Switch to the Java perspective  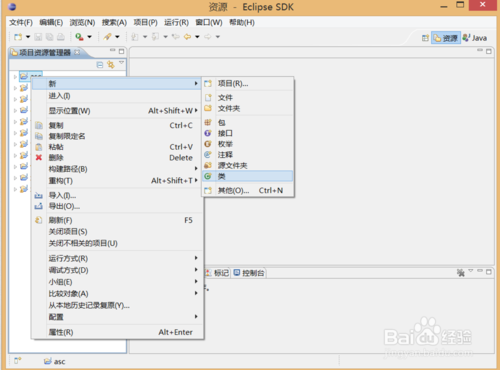tap(475, 38)
